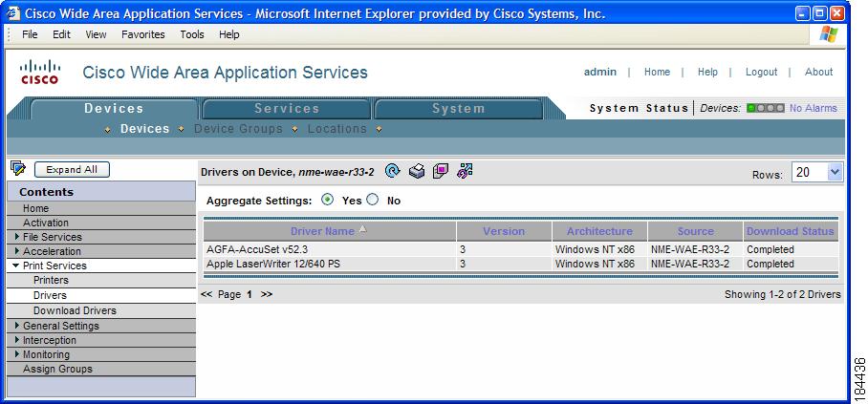Click the Expand All button
Screen dimensions: 868x404
72,170
